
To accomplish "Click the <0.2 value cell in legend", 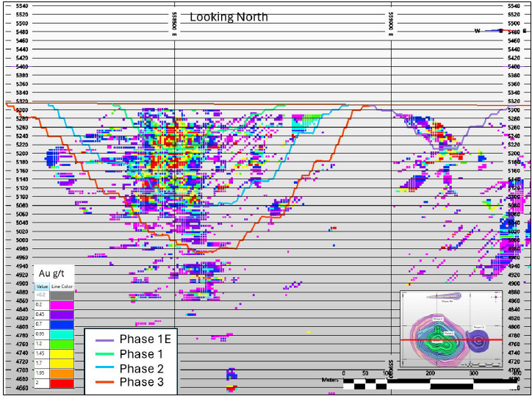I will pos(43,295).
